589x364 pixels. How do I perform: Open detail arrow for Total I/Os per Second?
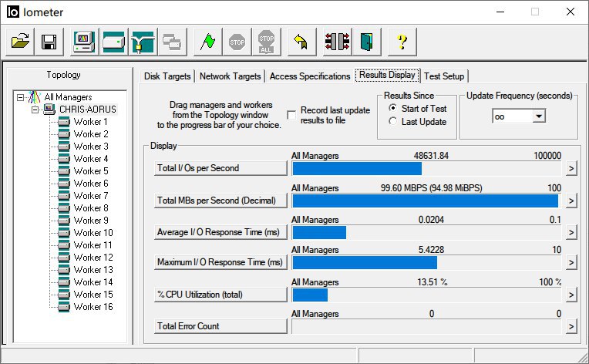(571, 168)
